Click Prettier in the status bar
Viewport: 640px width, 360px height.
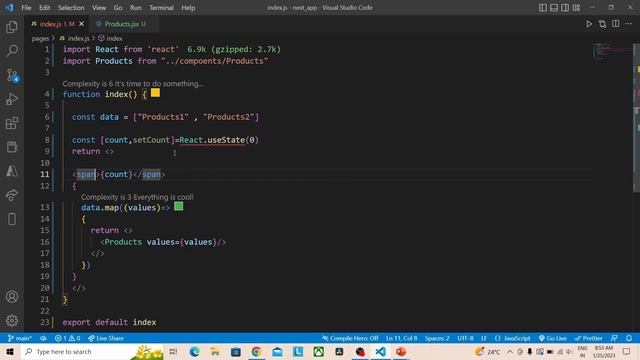(x=588, y=338)
